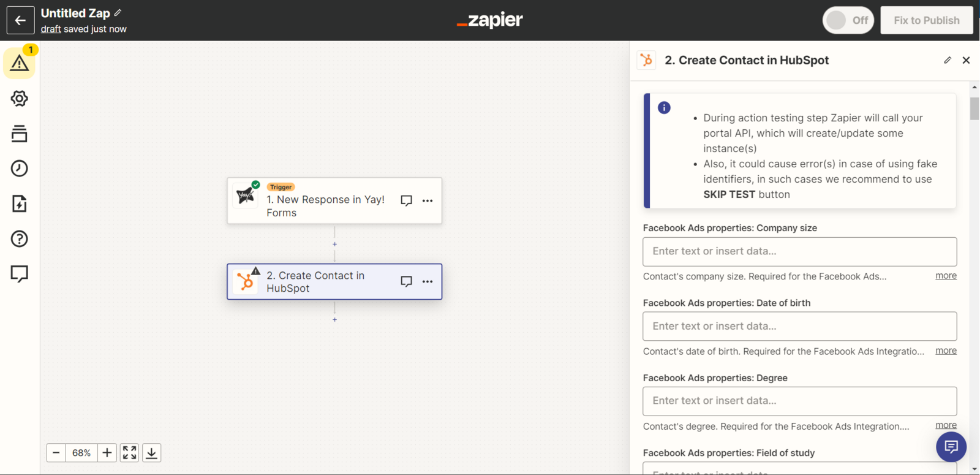Open the more options menu on HubSpot step
980x475 pixels.
(428, 282)
